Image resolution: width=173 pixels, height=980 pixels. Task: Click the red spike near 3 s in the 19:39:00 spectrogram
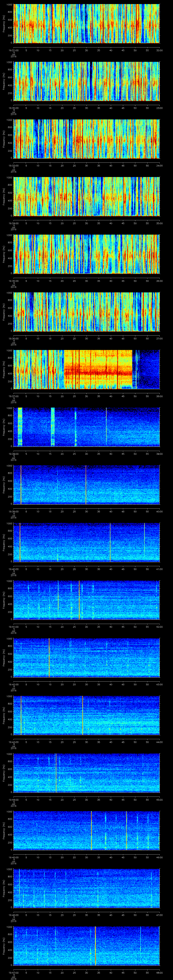click(21, 485)
